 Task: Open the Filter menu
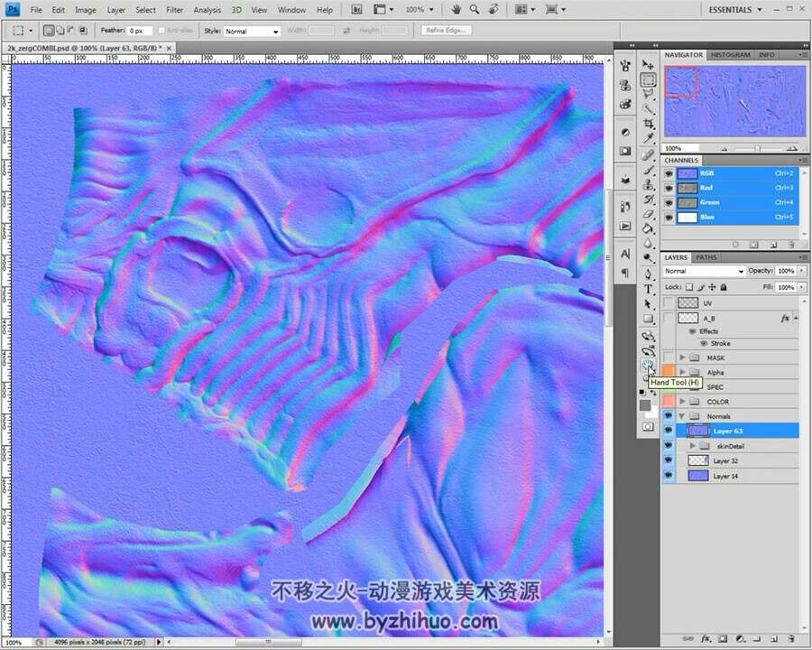point(174,10)
